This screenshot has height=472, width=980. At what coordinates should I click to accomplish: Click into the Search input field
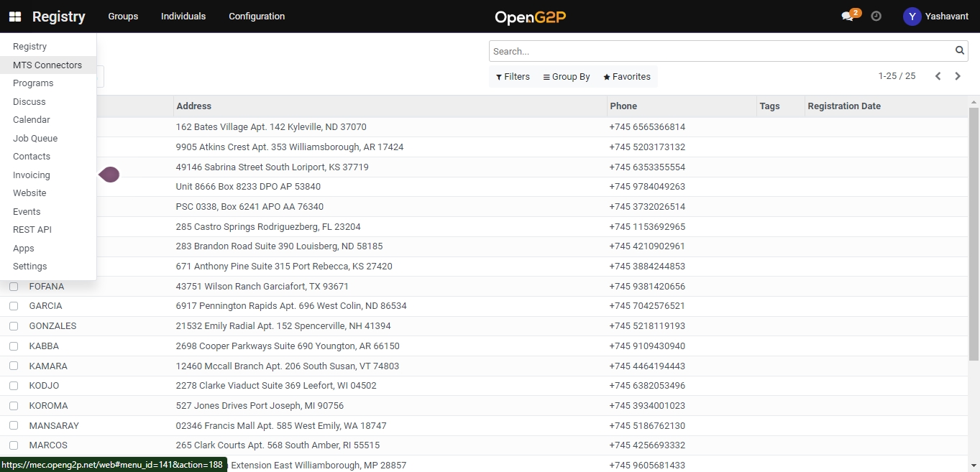point(719,52)
